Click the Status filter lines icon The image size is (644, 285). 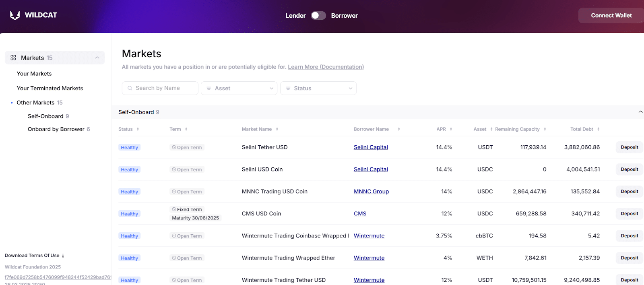tap(288, 88)
